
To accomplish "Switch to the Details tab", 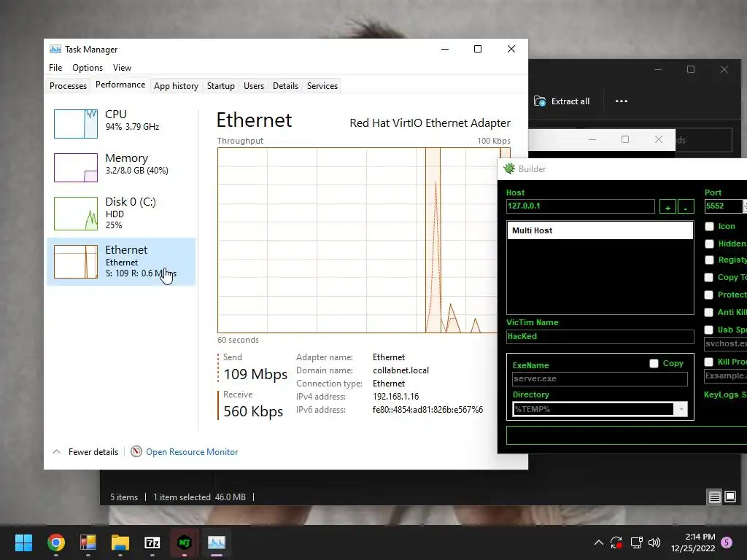I will pyautogui.click(x=285, y=86).
